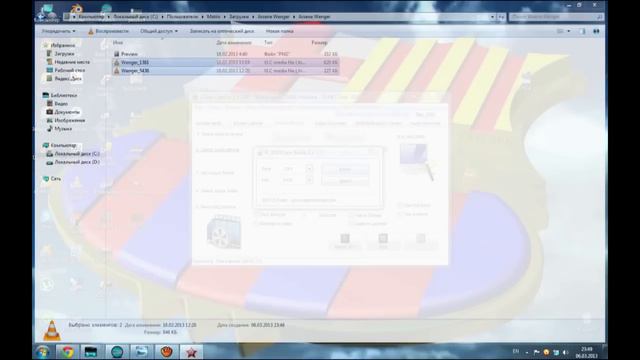Open the network icon in system tray

(x=556, y=352)
